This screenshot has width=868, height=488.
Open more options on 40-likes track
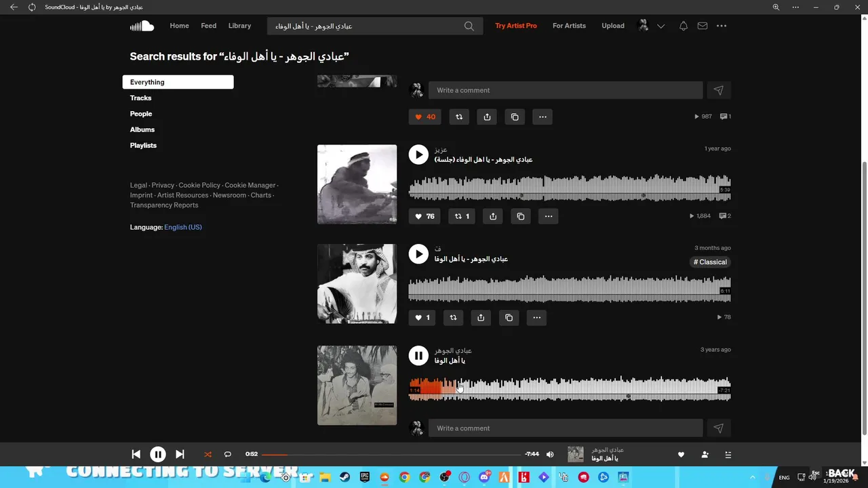pos(542,117)
